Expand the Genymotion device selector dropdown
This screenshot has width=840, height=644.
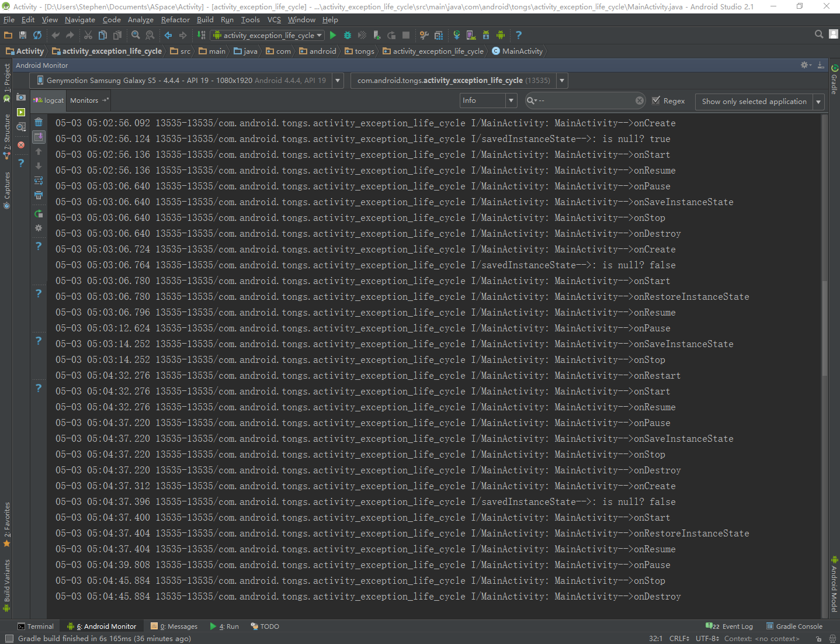click(338, 81)
